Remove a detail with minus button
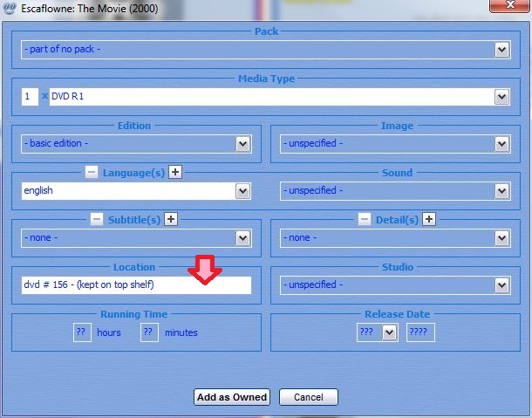The width and height of the screenshot is (532, 418). (x=365, y=219)
